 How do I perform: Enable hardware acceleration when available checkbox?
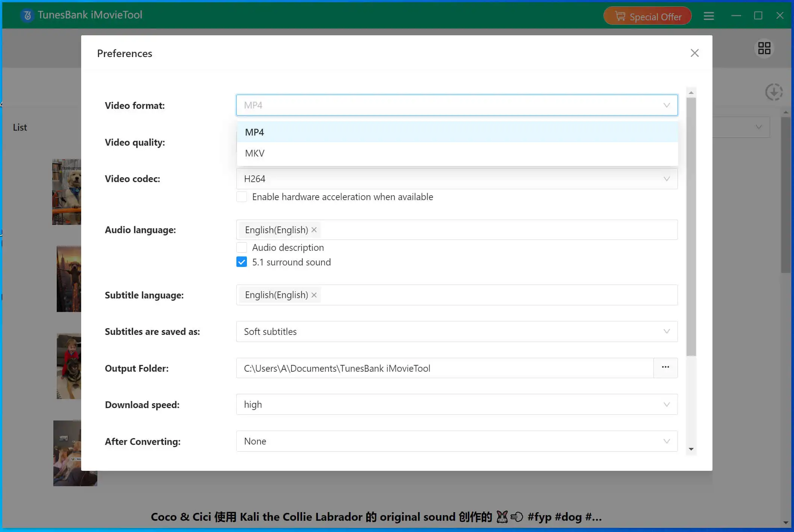coord(242,197)
